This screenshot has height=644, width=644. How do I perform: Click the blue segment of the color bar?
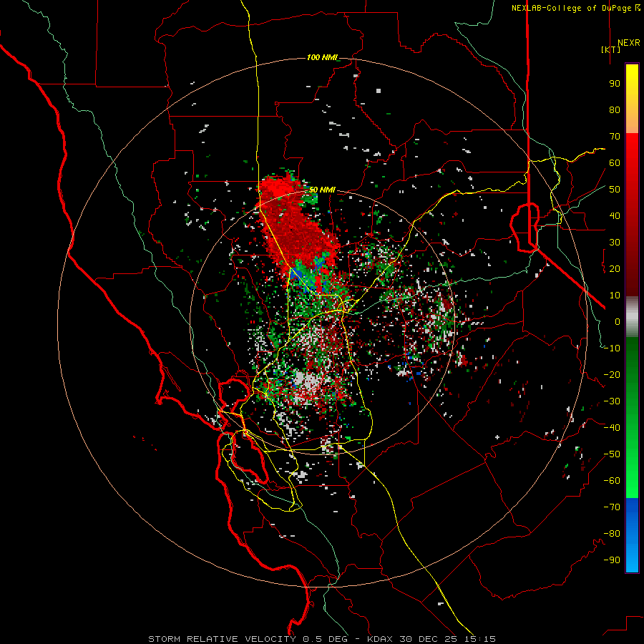click(632, 535)
